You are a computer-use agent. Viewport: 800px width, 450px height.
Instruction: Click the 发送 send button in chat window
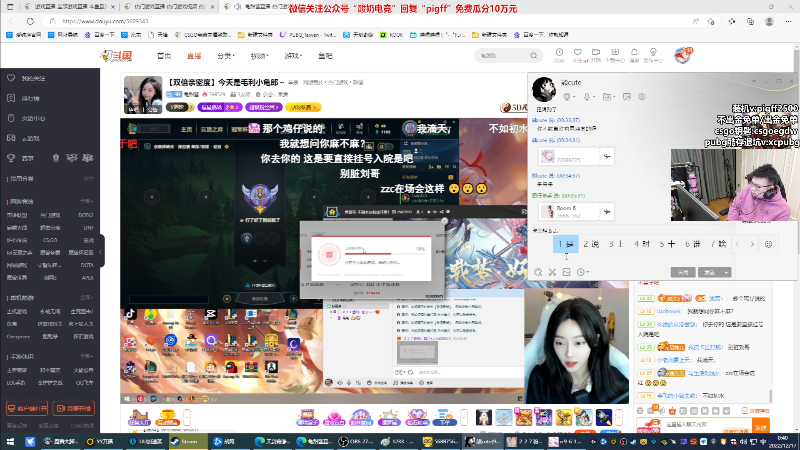click(x=710, y=272)
